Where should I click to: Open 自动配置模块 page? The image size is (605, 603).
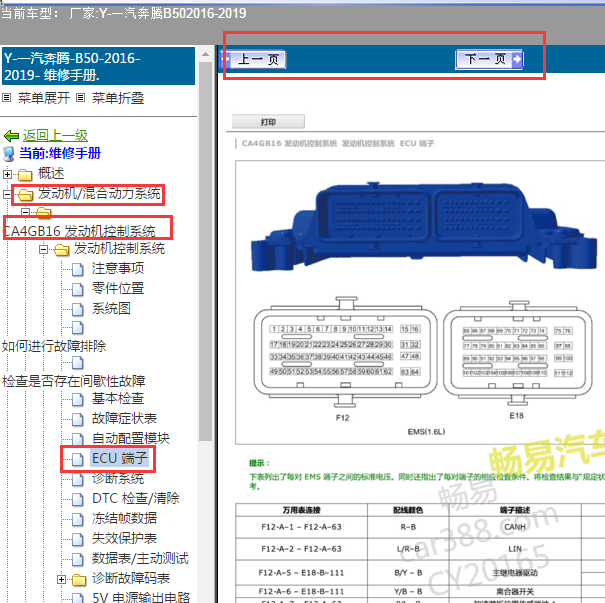tap(131, 438)
